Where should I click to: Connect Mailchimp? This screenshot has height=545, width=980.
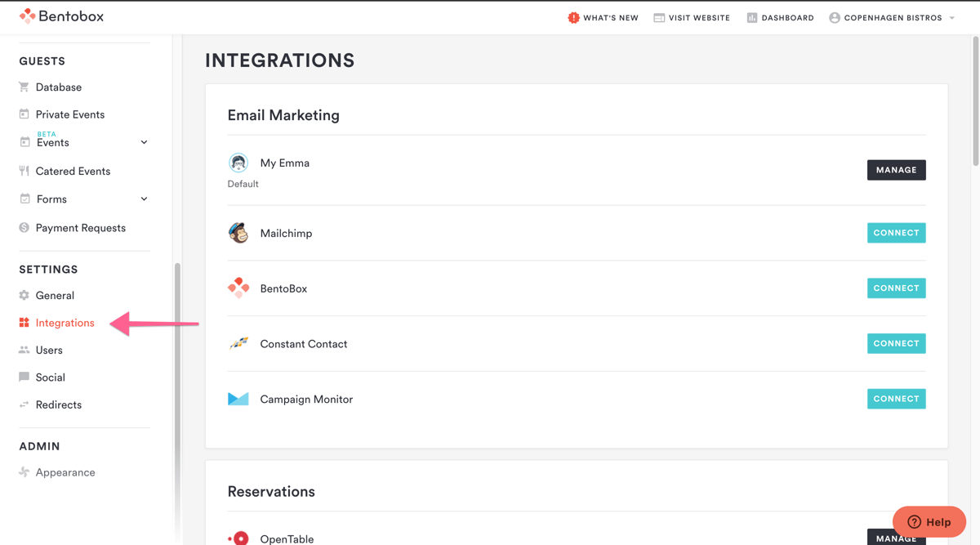(x=896, y=233)
